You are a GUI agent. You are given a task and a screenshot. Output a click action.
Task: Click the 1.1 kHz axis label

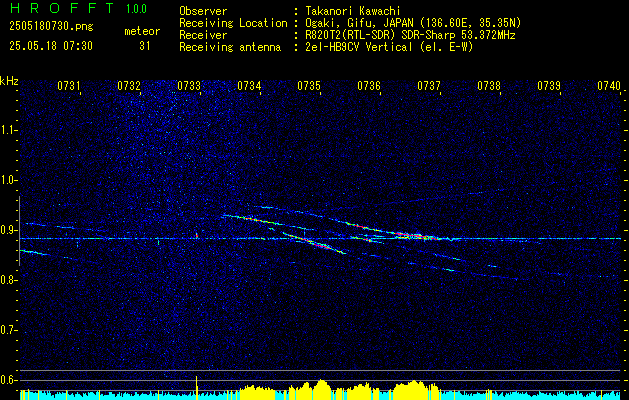tap(8, 130)
